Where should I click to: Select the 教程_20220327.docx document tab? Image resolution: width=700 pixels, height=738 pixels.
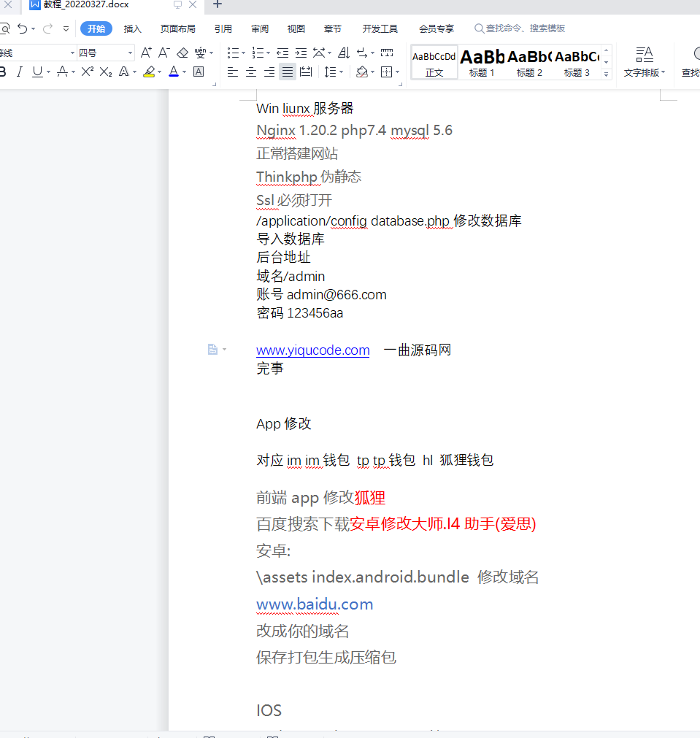tap(85, 4)
